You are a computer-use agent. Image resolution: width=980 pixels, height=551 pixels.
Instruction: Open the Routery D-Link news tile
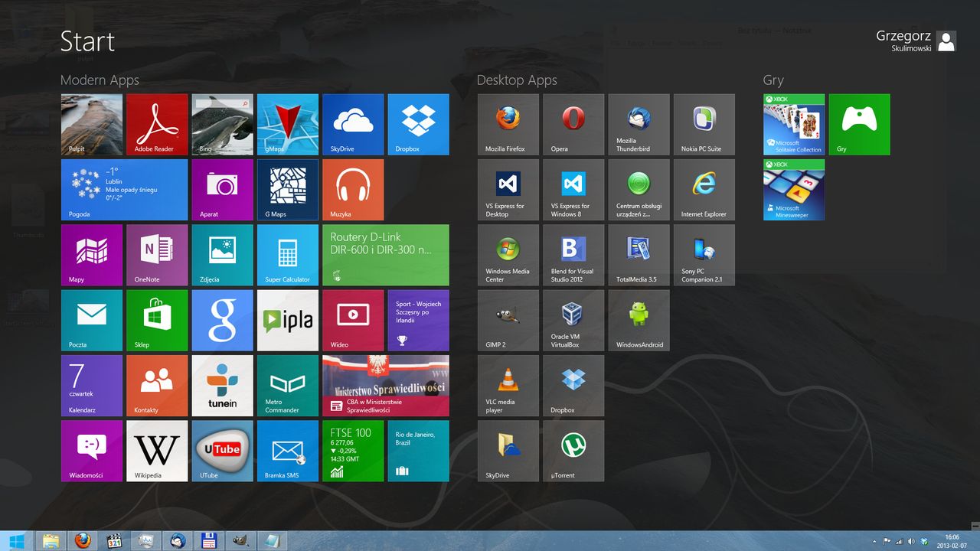[x=386, y=255]
